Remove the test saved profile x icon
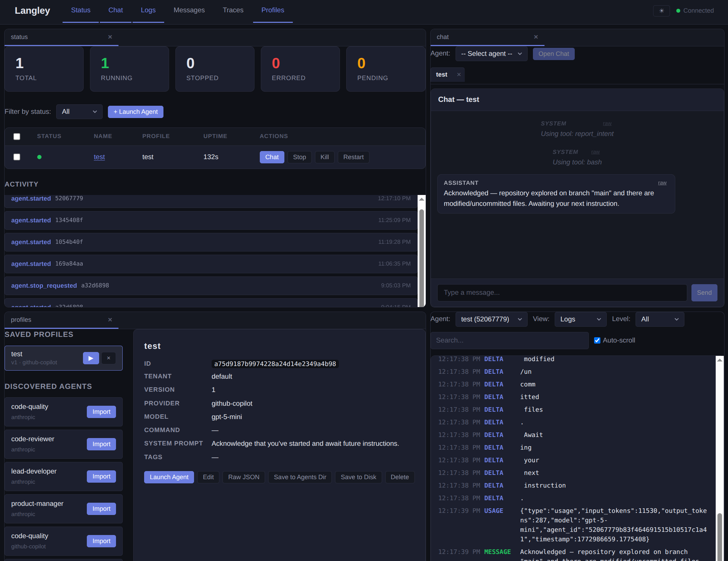 coord(109,358)
